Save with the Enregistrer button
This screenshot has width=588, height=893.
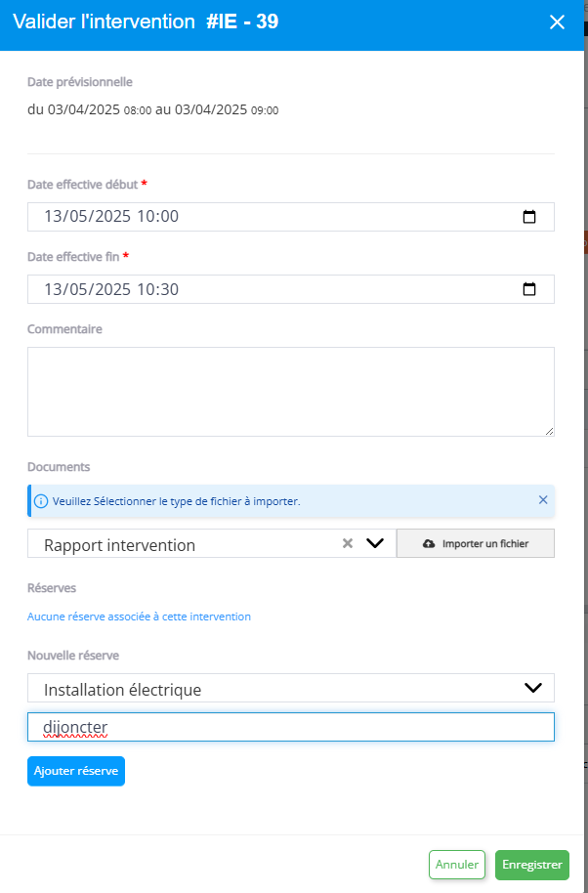532,865
